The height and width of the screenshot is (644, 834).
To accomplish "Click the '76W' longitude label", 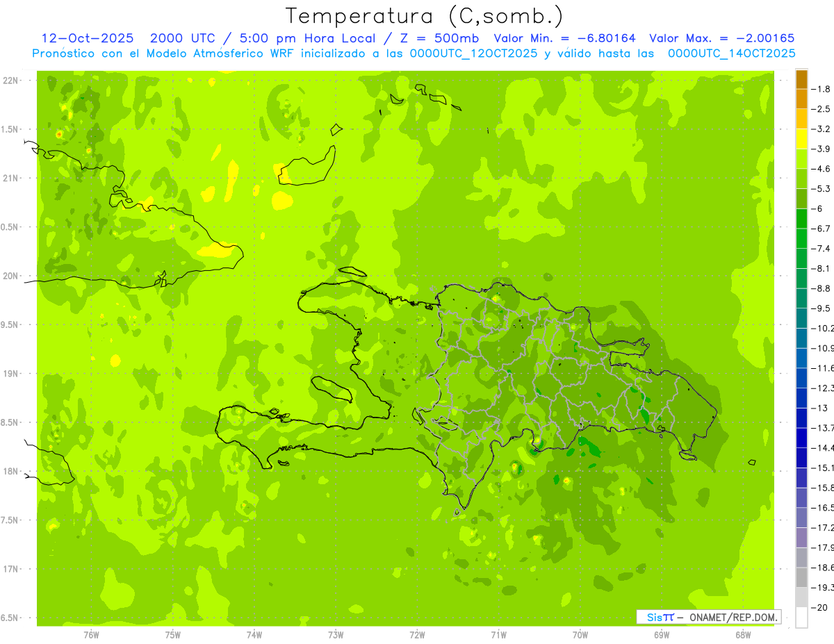I will [x=91, y=634].
